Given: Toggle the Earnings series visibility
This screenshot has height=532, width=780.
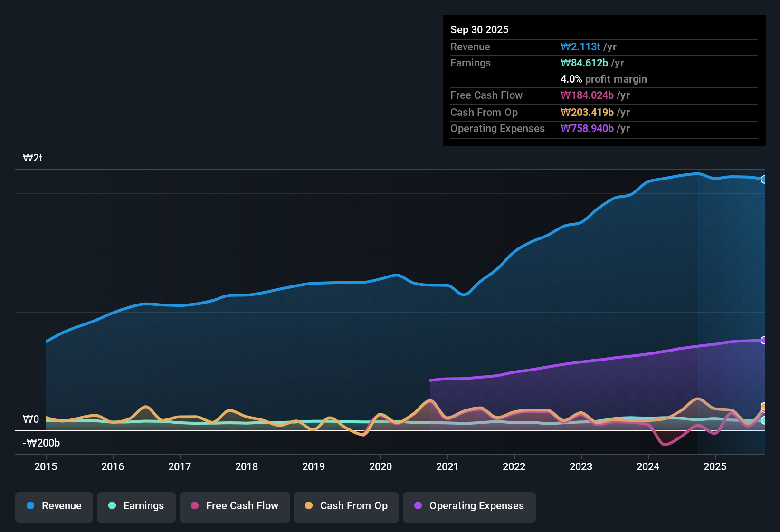Looking at the screenshot, I should pyautogui.click(x=136, y=506).
